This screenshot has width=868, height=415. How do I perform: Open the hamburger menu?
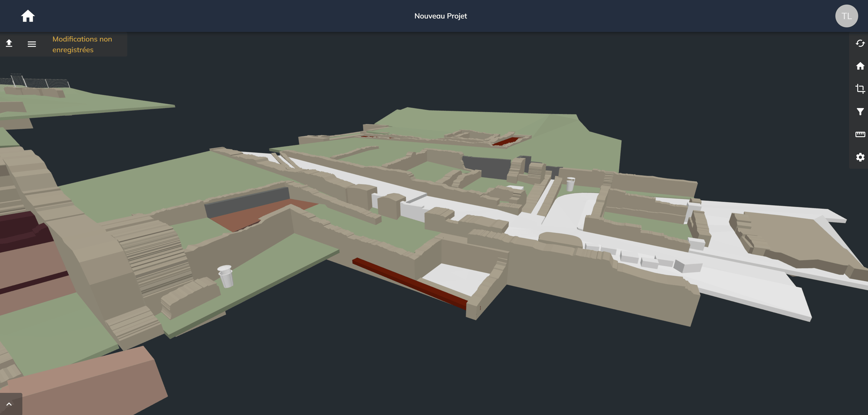pos(32,44)
